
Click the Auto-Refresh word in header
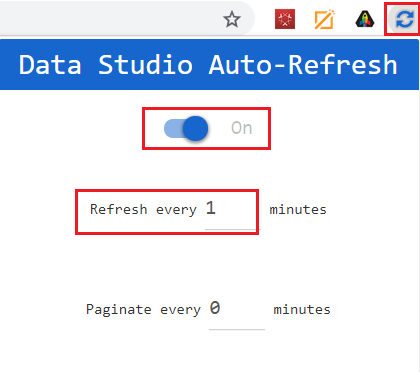coord(303,65)
